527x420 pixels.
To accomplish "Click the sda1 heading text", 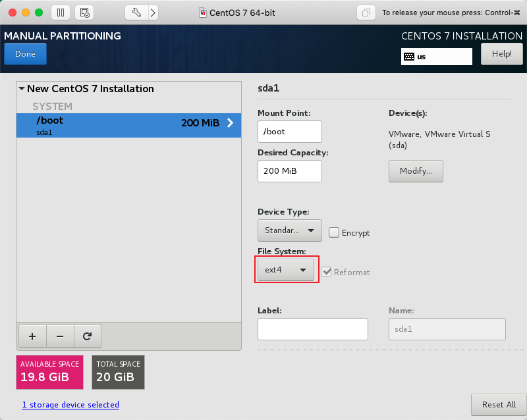I will tap(269, 88).
